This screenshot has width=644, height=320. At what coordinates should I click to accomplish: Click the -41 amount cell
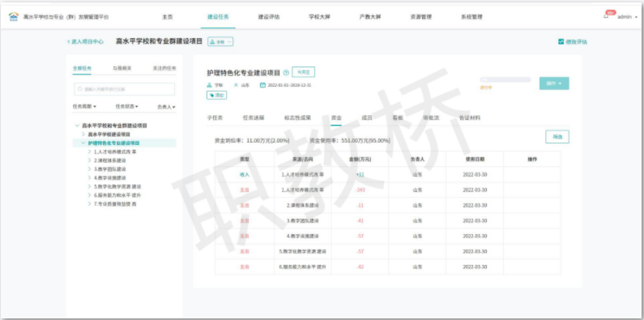click(x=360, y=220)
